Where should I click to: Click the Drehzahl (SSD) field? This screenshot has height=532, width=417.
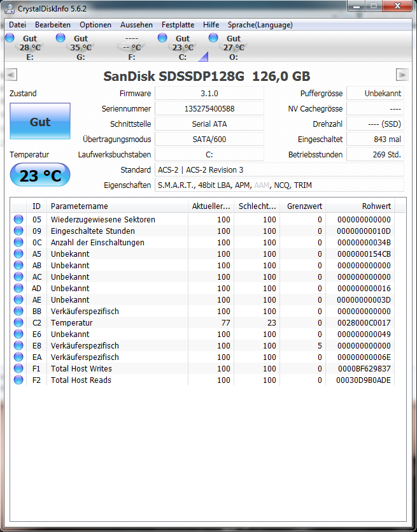376,124
